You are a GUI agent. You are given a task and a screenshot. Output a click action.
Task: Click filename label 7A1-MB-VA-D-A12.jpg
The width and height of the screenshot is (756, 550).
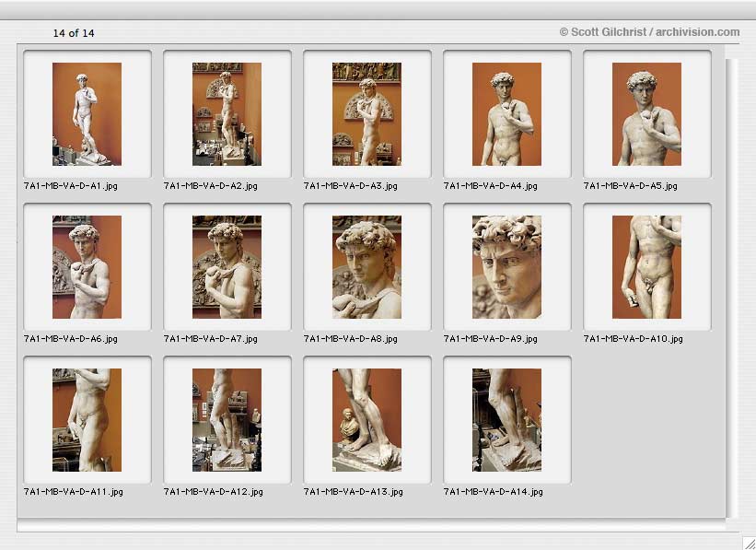click(x=213, y=492)
